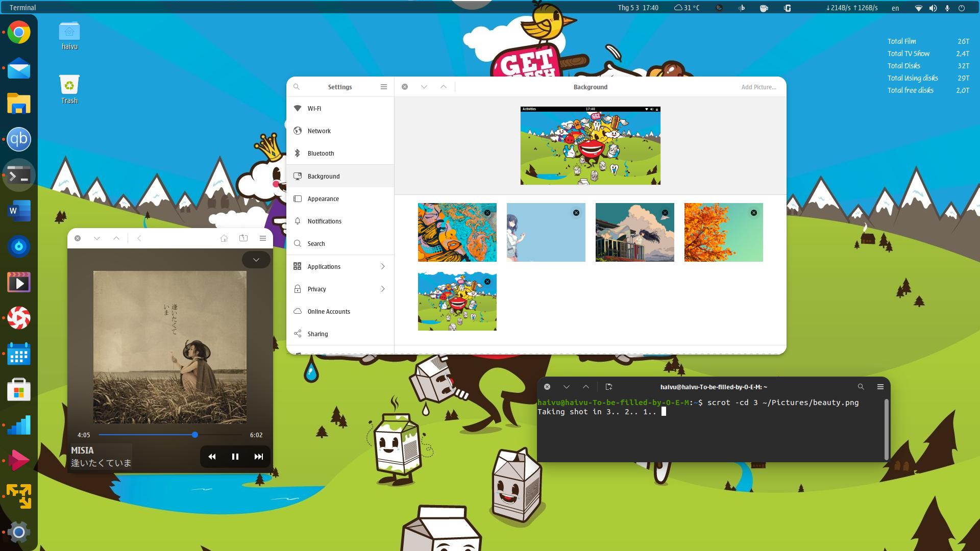Open Wi-Fi settings
This screenshot has width=980, height=551.
click(x=340, y=108)
